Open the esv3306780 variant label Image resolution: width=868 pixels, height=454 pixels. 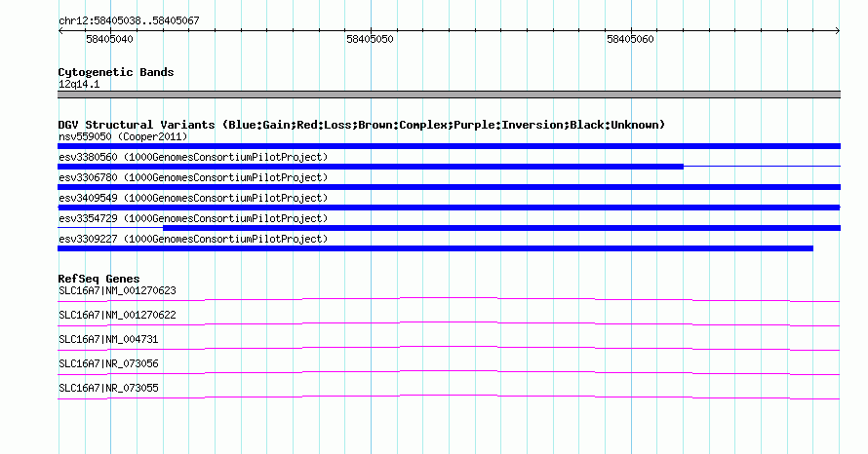pos(193,177)
